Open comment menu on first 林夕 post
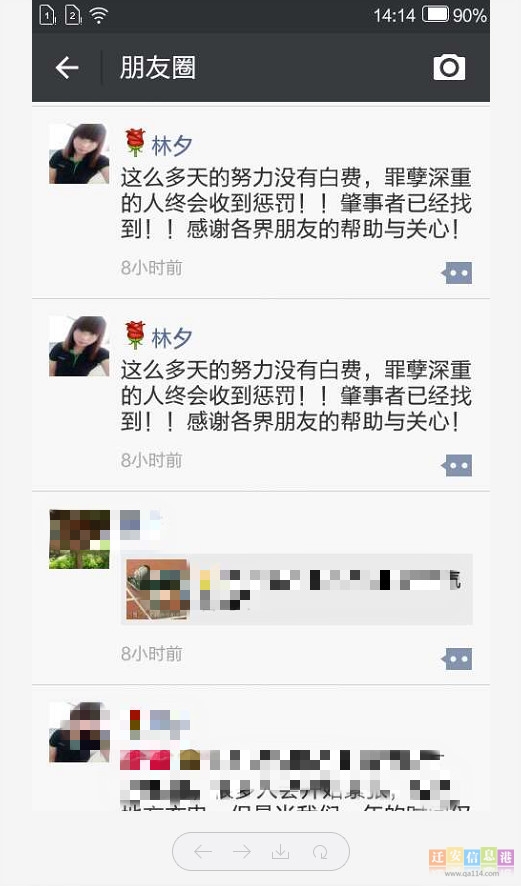The image size is (521, 886). tap(457, 273)
